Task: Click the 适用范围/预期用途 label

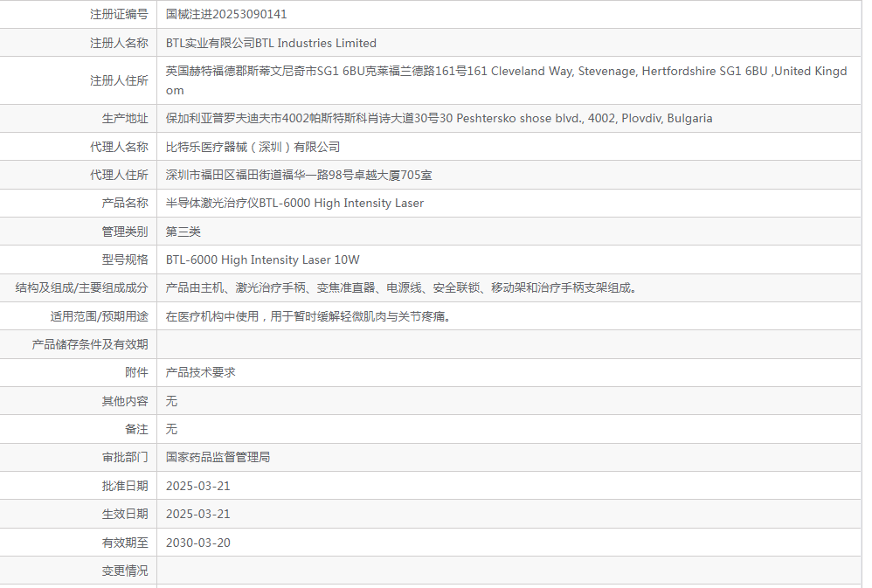Action: 99,316
